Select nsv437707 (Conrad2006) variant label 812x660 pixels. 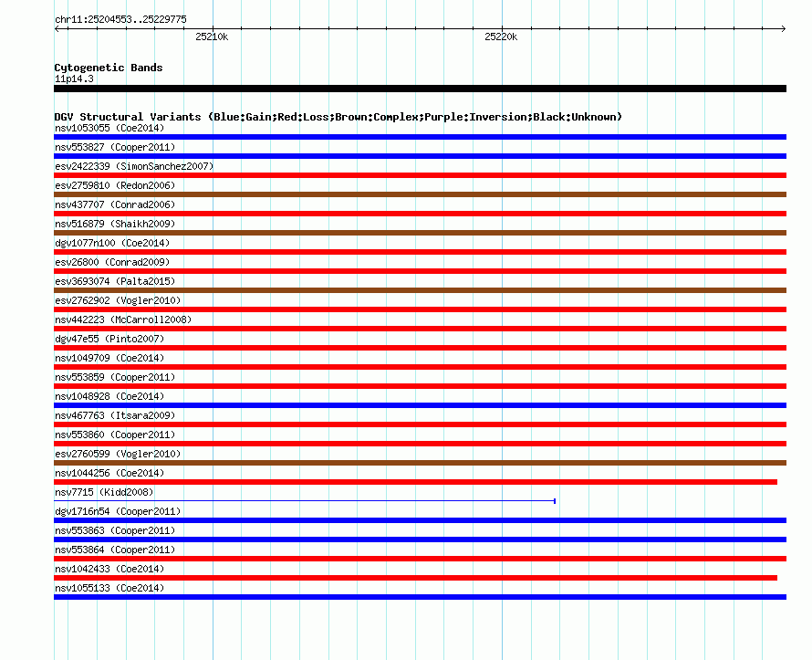pos(115,204)
